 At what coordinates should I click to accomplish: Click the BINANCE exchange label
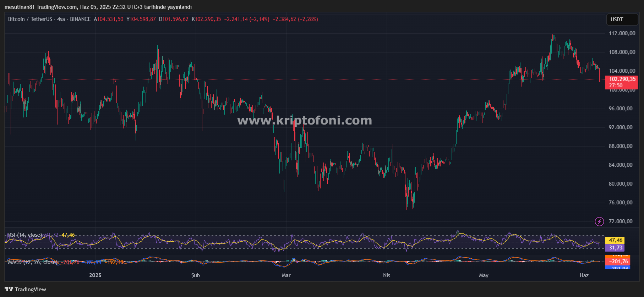[x=80, y=19]
